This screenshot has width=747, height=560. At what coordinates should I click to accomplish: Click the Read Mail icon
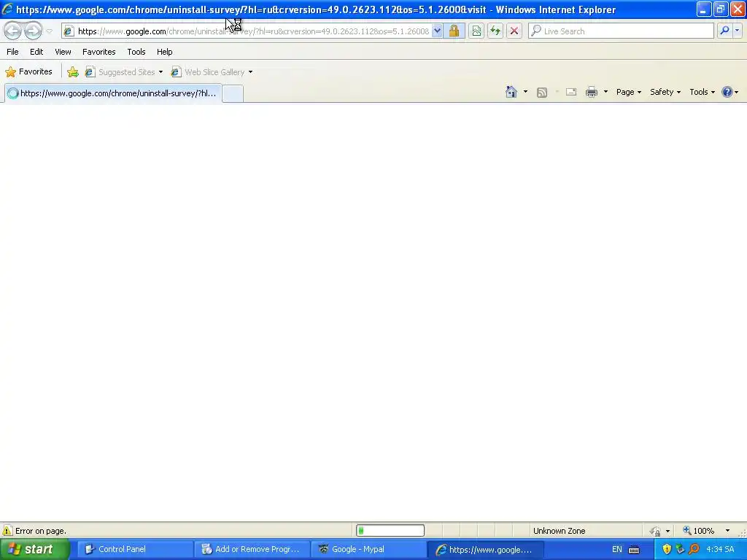(x=571, y=92)
